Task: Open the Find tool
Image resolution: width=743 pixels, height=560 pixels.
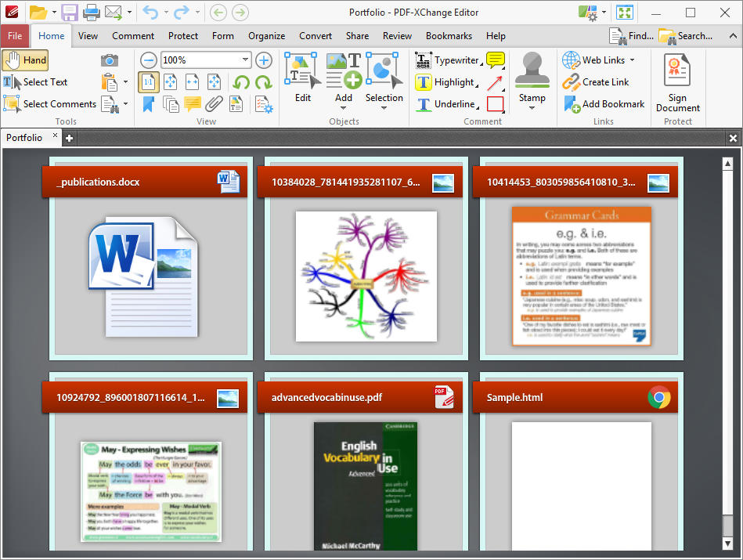Action: pos(631,36)
